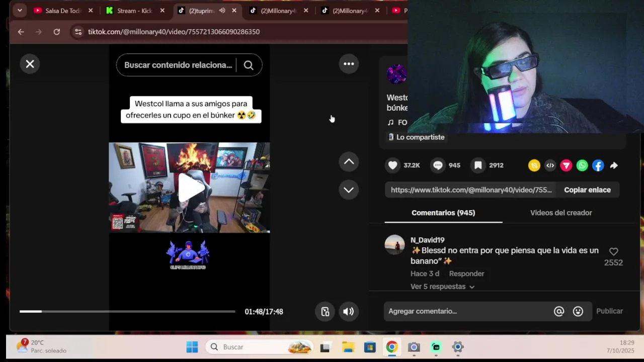This screenshot has height=362, width=644.
Task: Switch to Salsa De Todi YouTube tab
Action: coord(63,11)
